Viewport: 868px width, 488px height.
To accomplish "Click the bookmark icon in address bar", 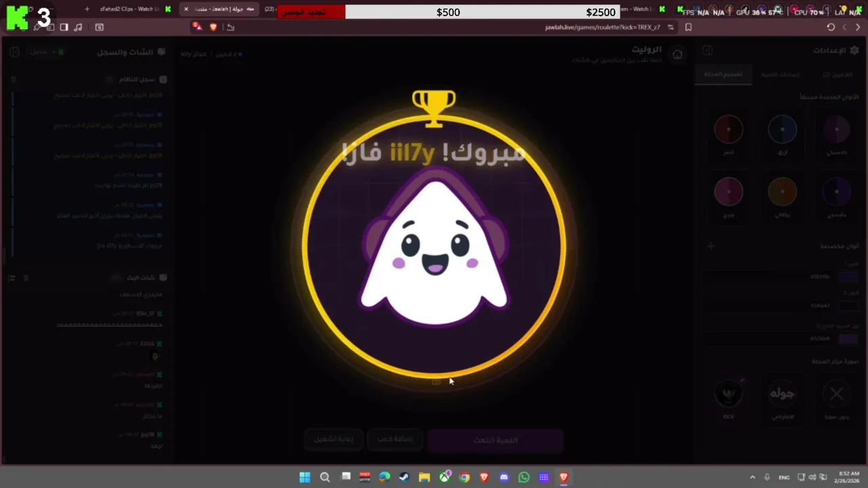I will coord(688,27).
